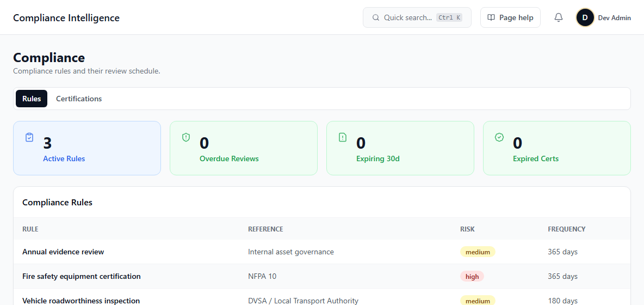This screenshot has width=644, height=305.
Task: Open the Expired Certs summary card
Action: 557,148
